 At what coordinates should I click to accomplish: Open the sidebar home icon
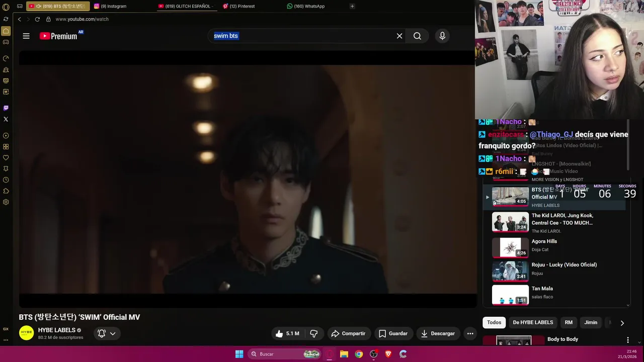pyautogui.click(x=6, y=31)
